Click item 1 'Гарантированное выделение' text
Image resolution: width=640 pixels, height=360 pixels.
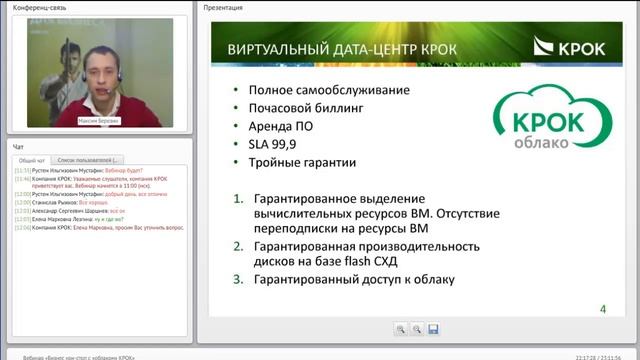tap(376, 213)
